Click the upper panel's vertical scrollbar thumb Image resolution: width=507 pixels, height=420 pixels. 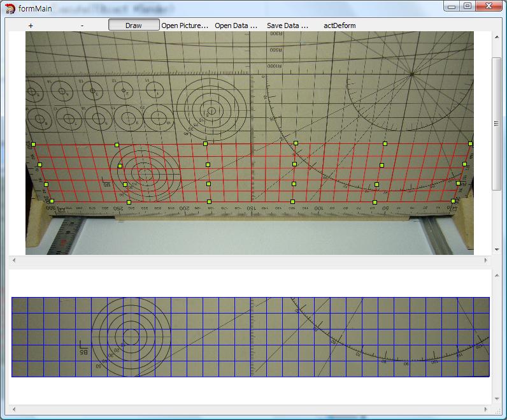tap(497, 122)
